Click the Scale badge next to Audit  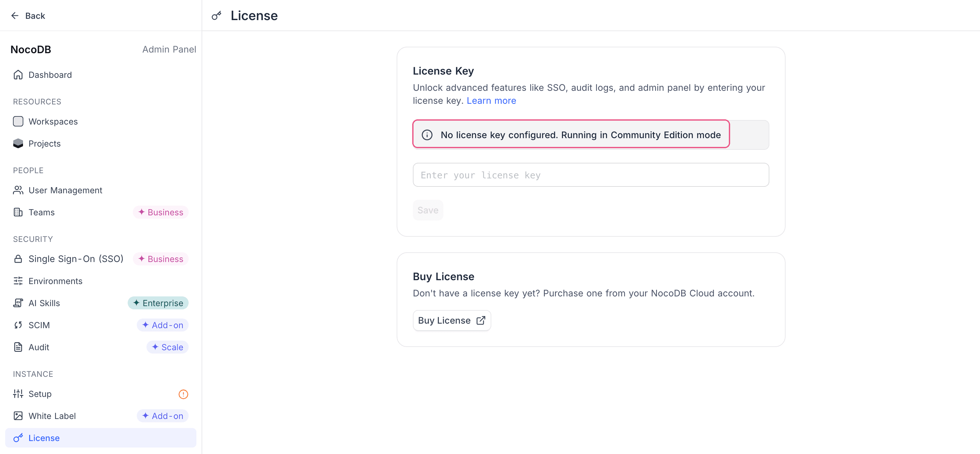point(168,347)
